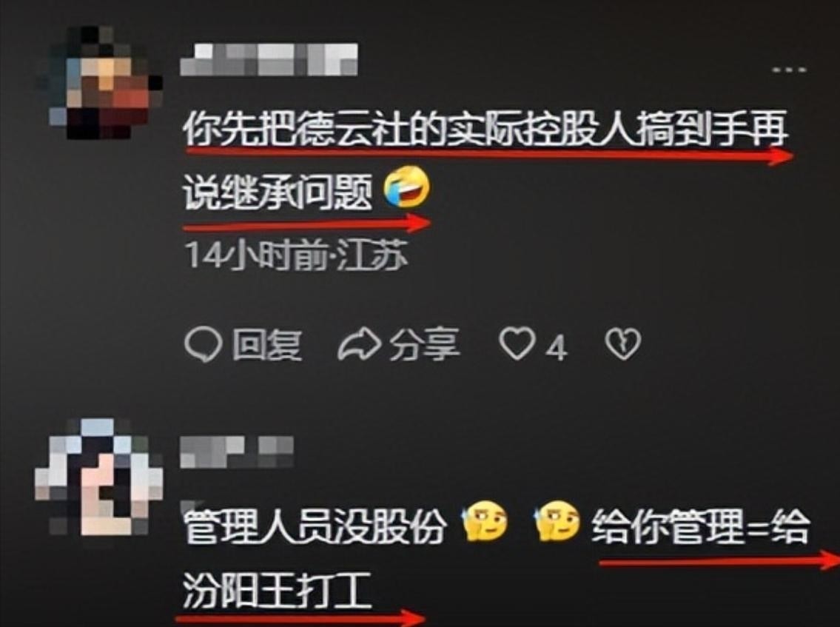Open second commenter's pixelated avatar

(x=98, y=477)
